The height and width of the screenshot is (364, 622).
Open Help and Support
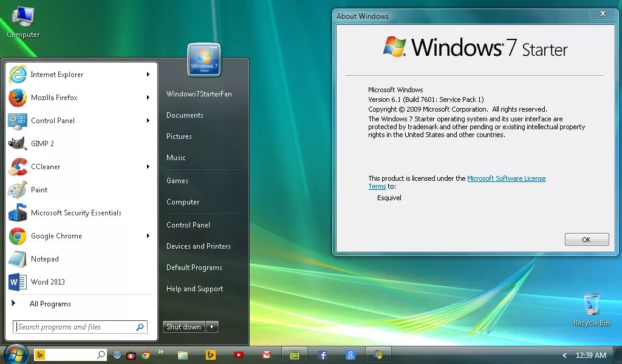coord(195,289)
